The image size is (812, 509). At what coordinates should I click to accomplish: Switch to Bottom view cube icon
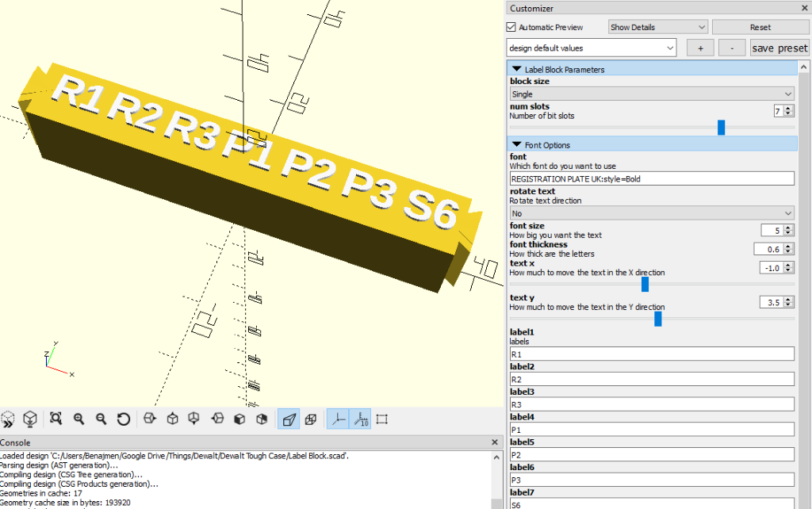pyautogui.click(x=193, y=419)
